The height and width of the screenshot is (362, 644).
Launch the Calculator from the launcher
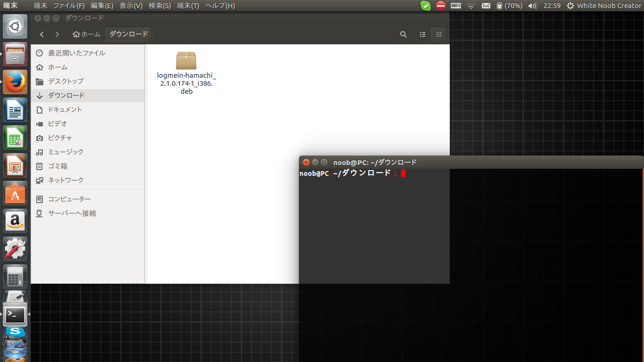coord(15,277)
